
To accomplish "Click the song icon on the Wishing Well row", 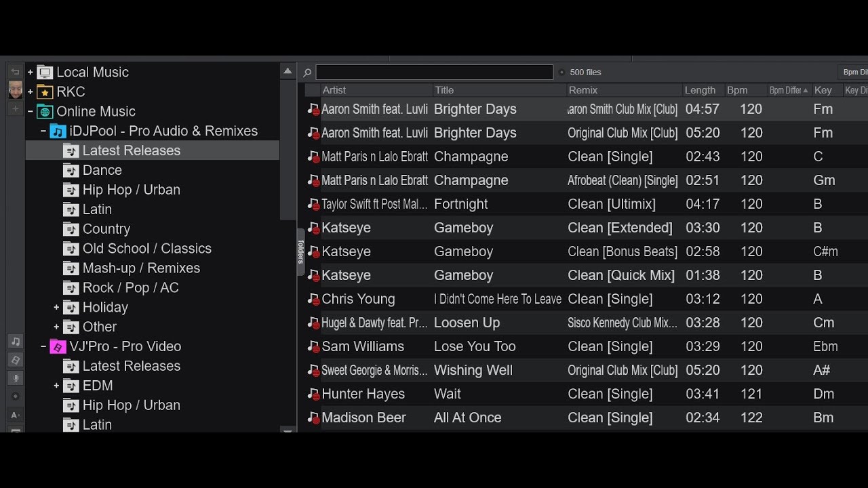I will point(313,370).
